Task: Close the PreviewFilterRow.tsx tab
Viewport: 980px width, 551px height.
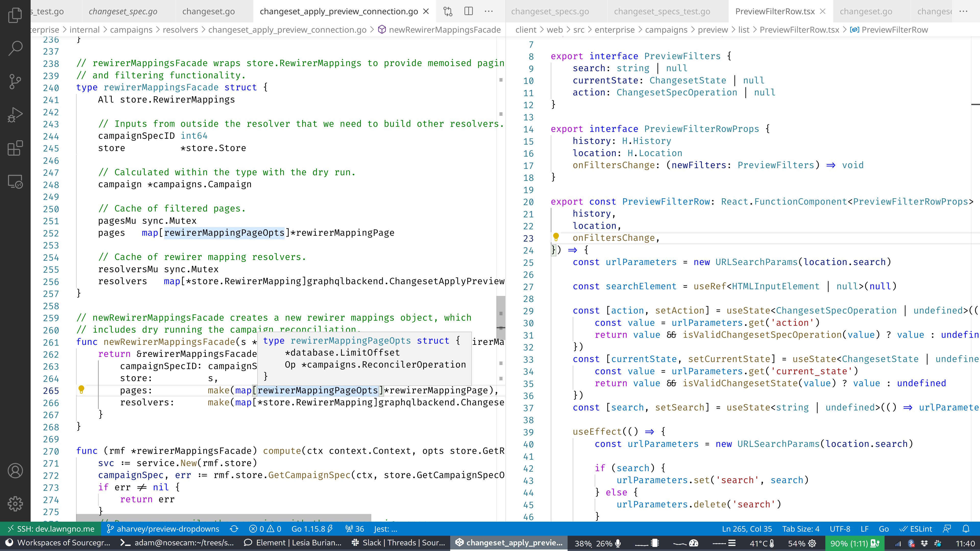Action: (823, 11)
